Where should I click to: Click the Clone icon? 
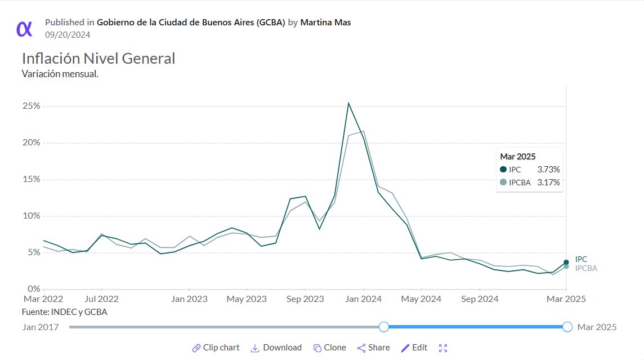(316, 348)
